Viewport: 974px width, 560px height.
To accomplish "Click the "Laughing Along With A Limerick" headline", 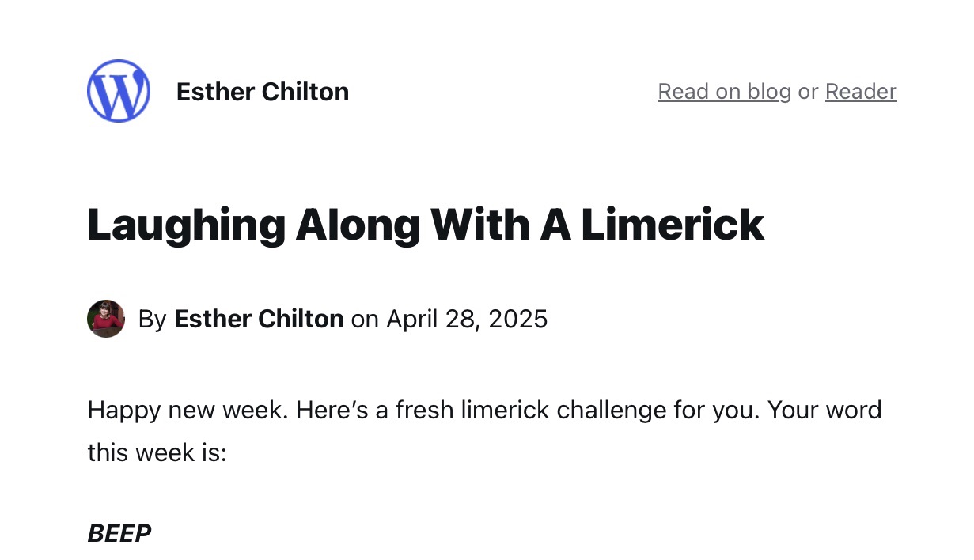I will tap(426, 225).
